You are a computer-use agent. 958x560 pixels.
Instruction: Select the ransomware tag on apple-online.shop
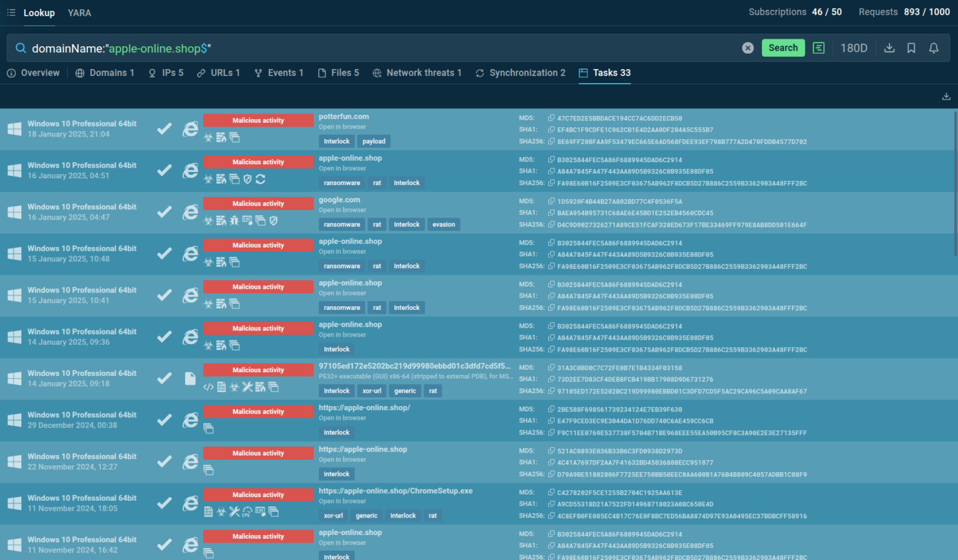coord(341,183)
